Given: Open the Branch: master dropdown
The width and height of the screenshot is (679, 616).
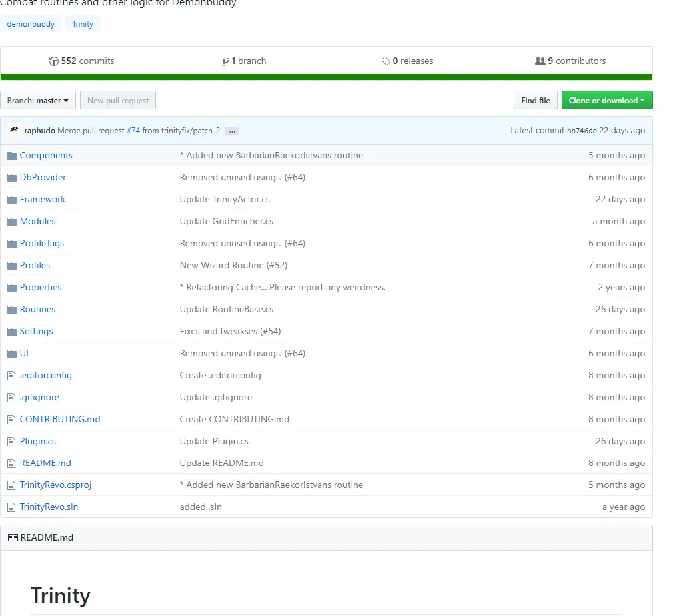Looking at the screenshot, I should tap(38, 101).
